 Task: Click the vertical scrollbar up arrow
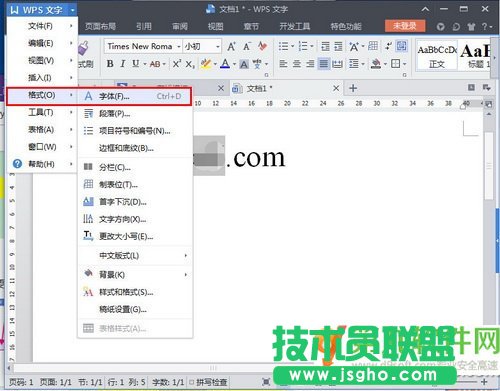point(489,114)
